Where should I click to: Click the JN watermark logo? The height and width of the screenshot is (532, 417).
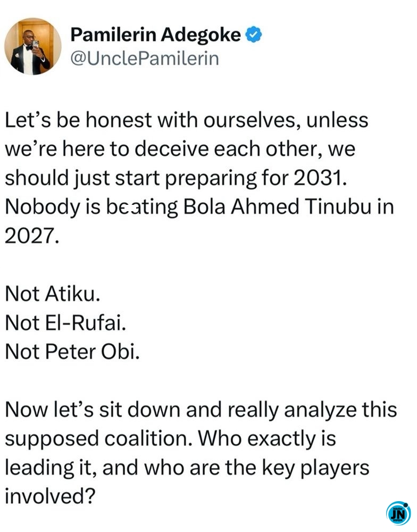click(x=398, y=513)
